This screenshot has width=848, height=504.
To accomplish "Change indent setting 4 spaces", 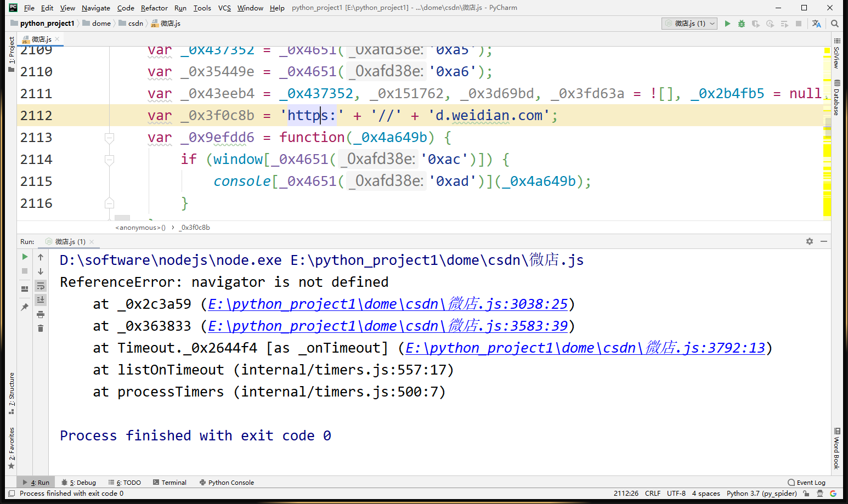I will click(706, 494).
